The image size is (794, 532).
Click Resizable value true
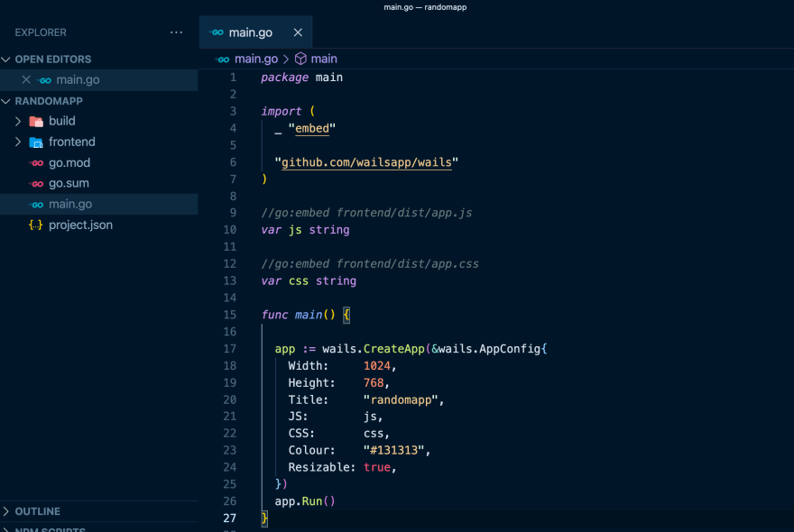(x=377, y=468)
